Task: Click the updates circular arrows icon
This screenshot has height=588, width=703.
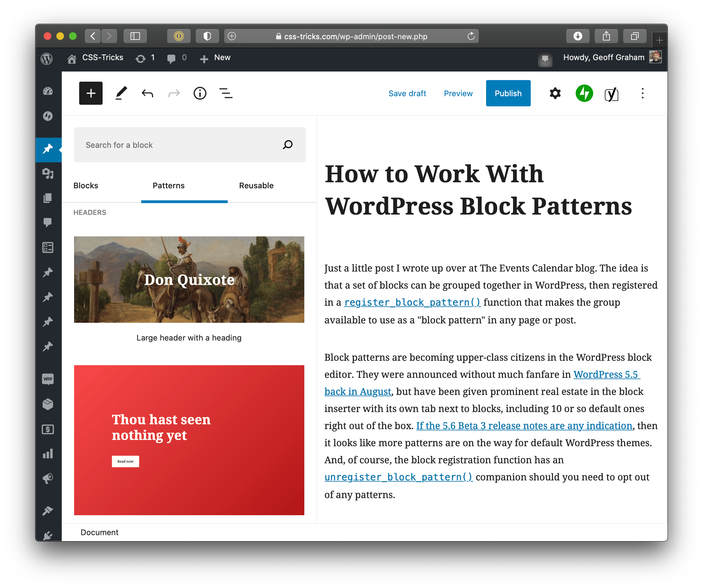Action: click(x=141, y=59)
